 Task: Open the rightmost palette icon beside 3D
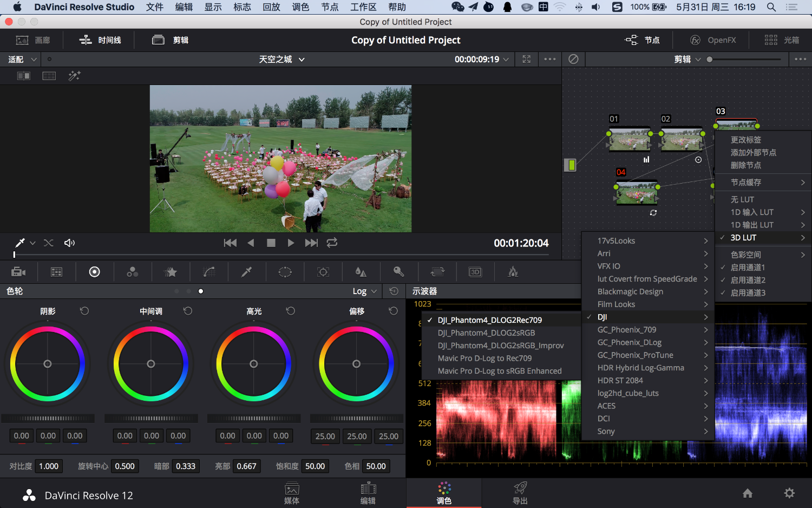pyautogui.click(x=513, y=272)
